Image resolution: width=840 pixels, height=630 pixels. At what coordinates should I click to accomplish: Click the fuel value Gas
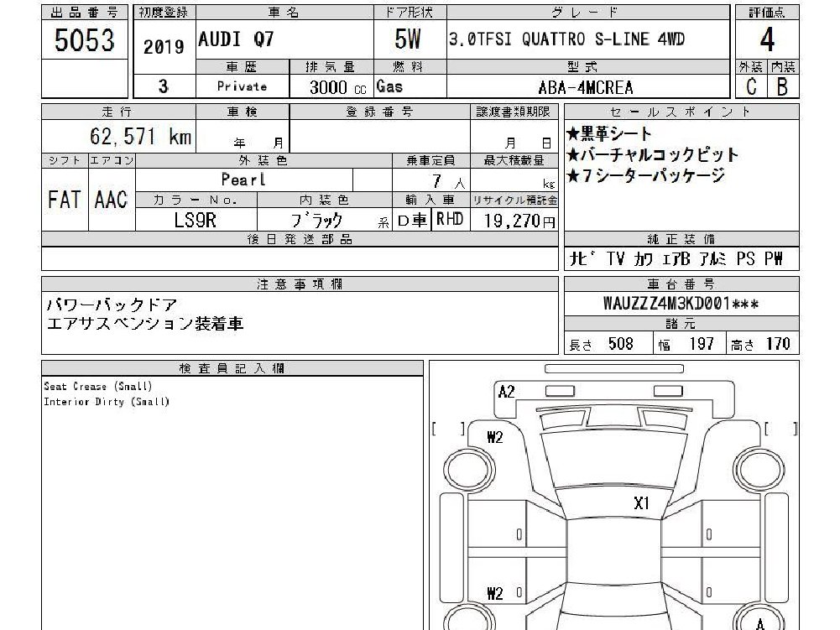[390, 86]
